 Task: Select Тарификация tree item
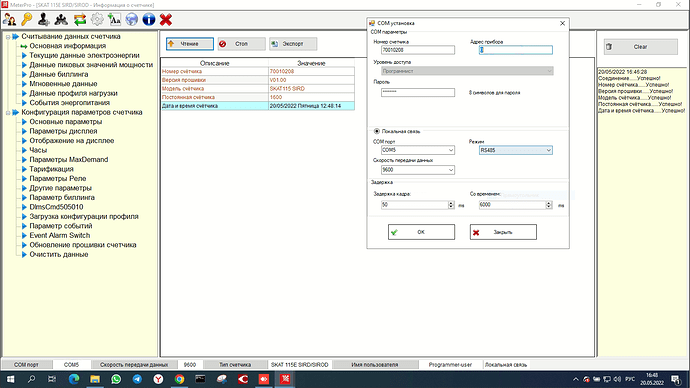point(51,169)
